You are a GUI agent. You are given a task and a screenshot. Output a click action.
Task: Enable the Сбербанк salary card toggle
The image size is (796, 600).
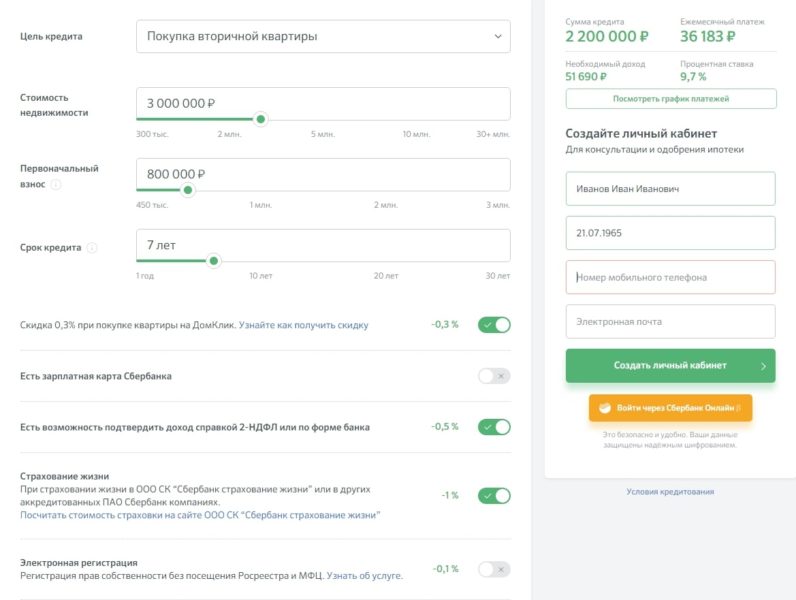(x=494, y=376)
